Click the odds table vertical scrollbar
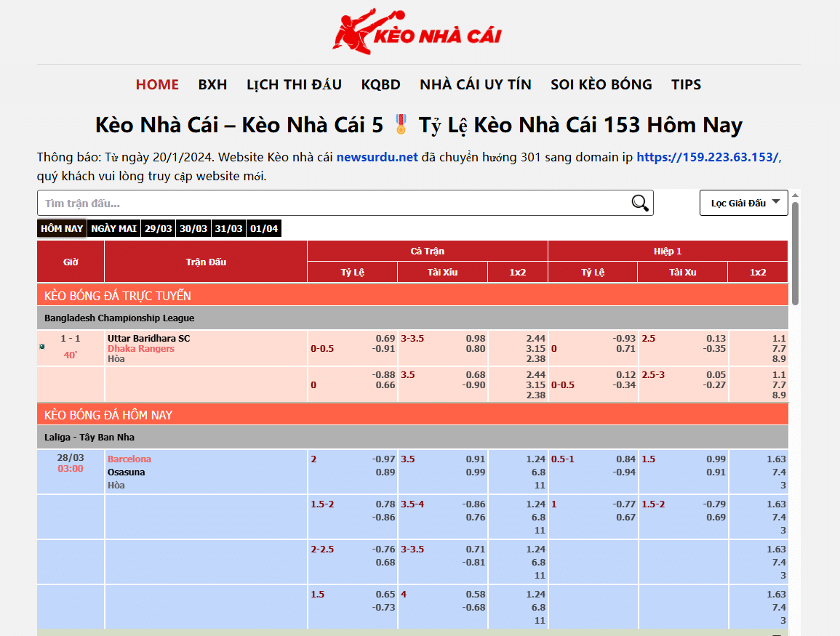 click(795, 254)
